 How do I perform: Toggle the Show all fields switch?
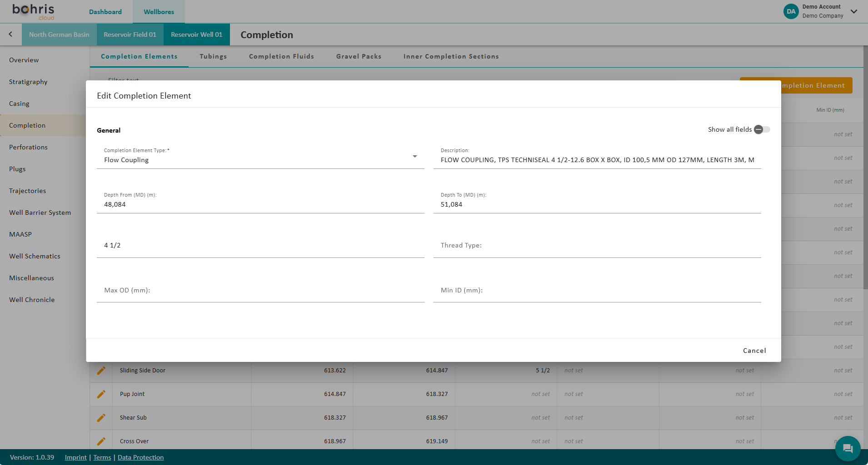[x=762, y=129]
